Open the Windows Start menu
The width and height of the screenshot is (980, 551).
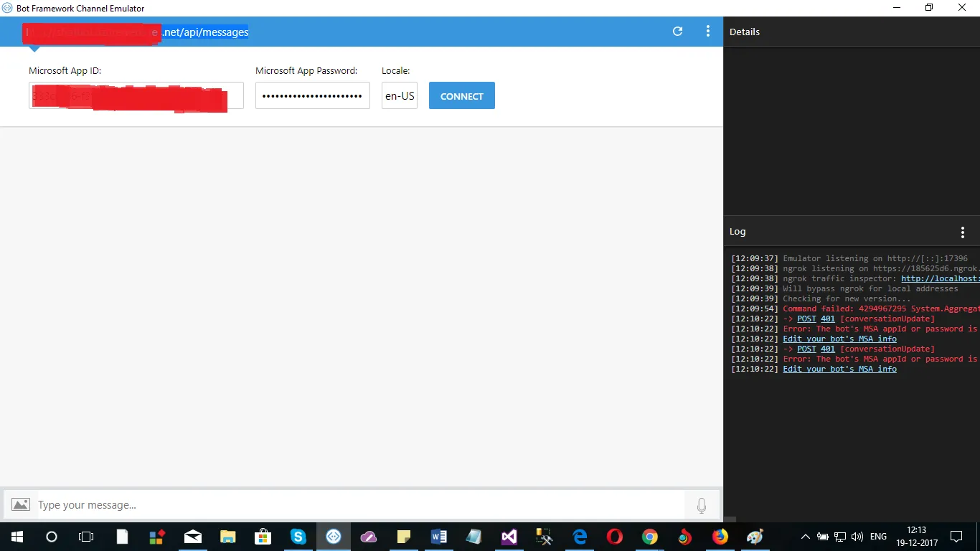coord(17,537)
